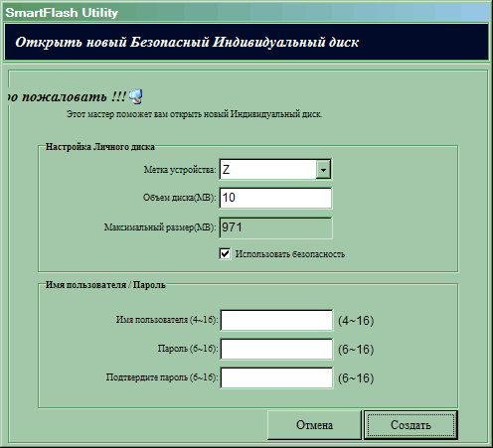The image size is (493, 448).
Task: Click the drive letter combo box showing Z
Action: point(275,170)
